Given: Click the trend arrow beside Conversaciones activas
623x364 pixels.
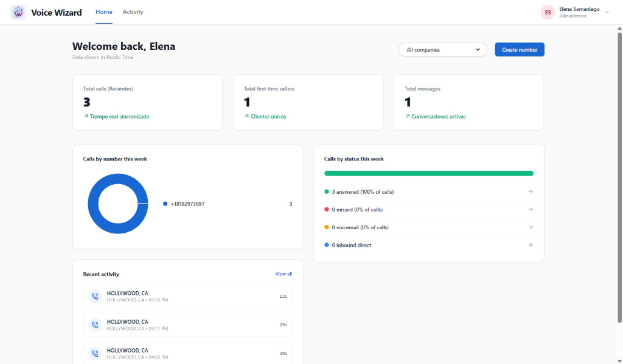Looking at the screenshot, I should pyautogui.click(x=407, y=116).
